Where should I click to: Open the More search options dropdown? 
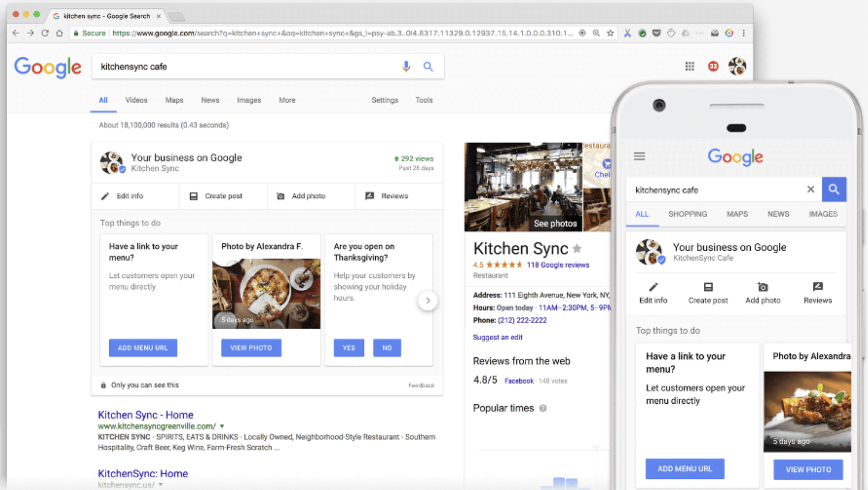pyautogui.click(x=287, y=100)
